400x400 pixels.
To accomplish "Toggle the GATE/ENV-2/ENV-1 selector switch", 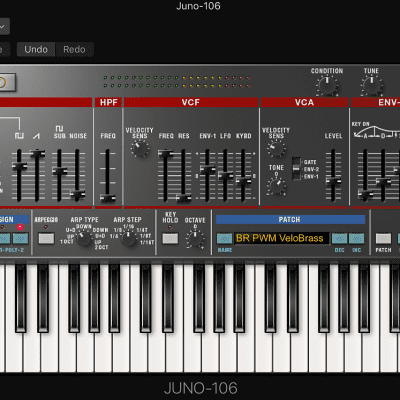I will tap(296, 169).
